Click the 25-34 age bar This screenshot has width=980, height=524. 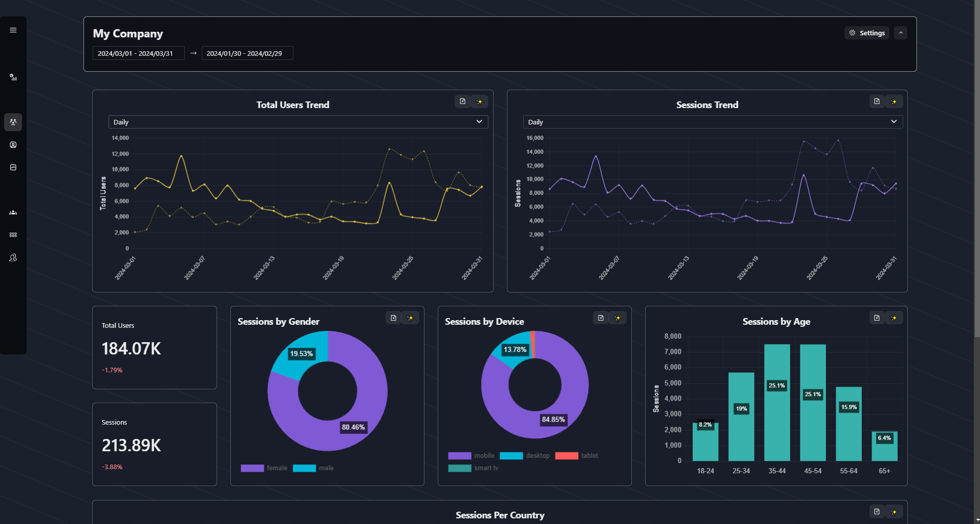[x=741, y=416]
